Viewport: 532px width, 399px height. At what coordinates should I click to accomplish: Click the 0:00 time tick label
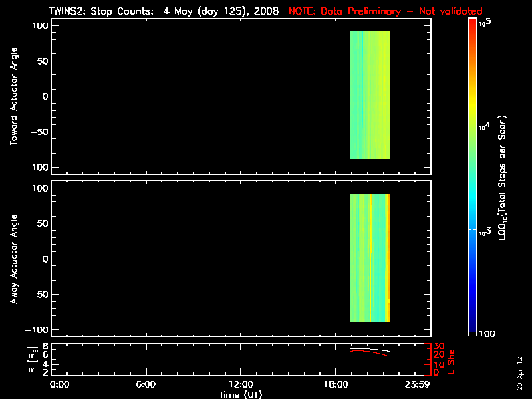pyautogui.click(x=60, y=384)
